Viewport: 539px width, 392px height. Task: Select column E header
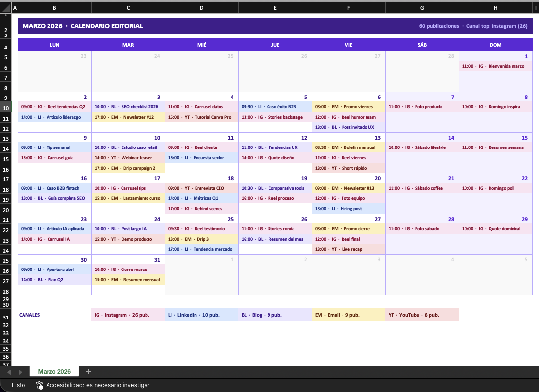click(x=275, y=7)
